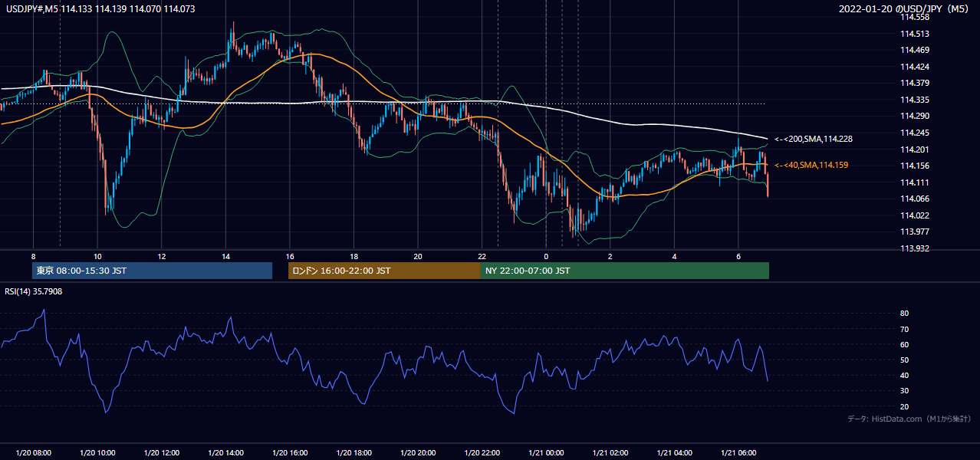Click the RSI(14) 35.7908 indicator label
The image size is (980, 460).
[34, 291]
